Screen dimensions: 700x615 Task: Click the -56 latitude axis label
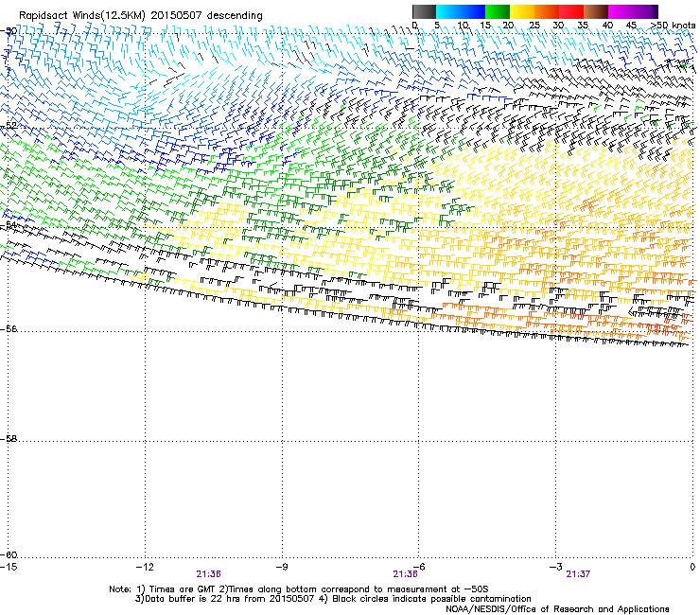point(9,328)
